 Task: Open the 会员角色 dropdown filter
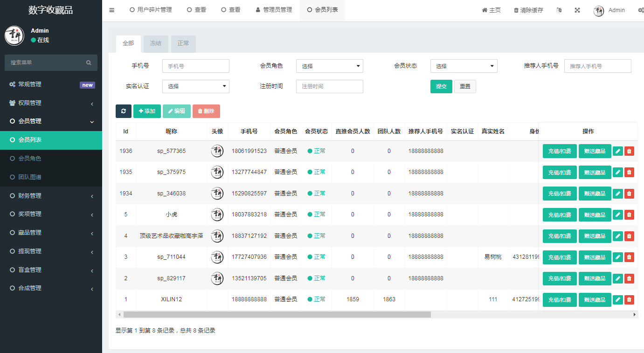(329, 66)
